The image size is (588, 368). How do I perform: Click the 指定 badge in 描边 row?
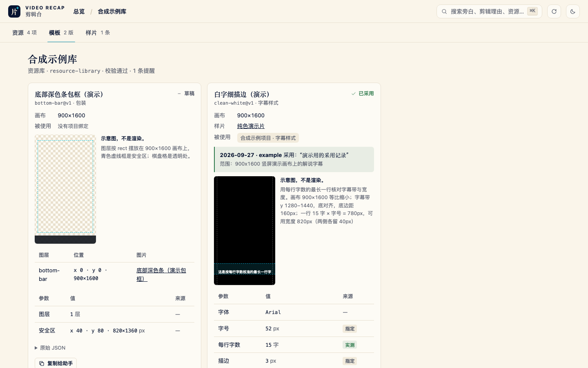pos(350,361)
